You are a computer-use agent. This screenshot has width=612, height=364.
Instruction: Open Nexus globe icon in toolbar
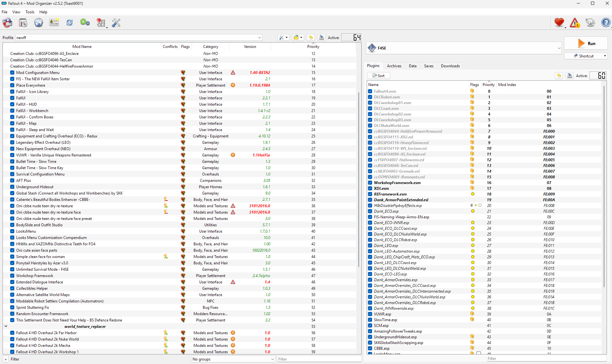point(38,23)
